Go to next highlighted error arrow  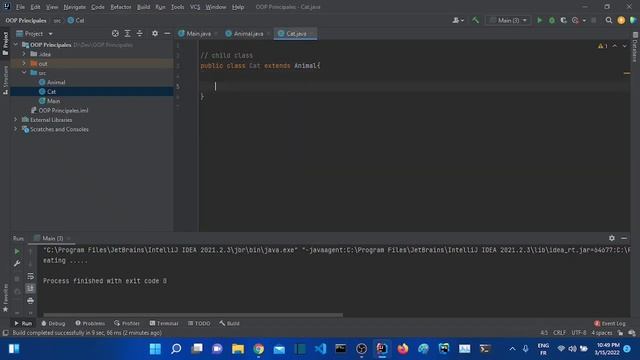click(x=624, y=46)
